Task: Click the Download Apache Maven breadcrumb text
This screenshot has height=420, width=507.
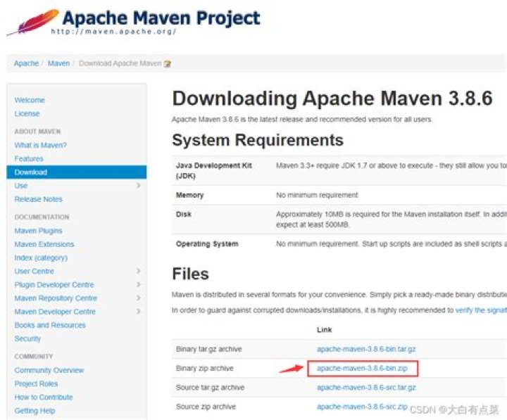Action: [x=120, y=63]
